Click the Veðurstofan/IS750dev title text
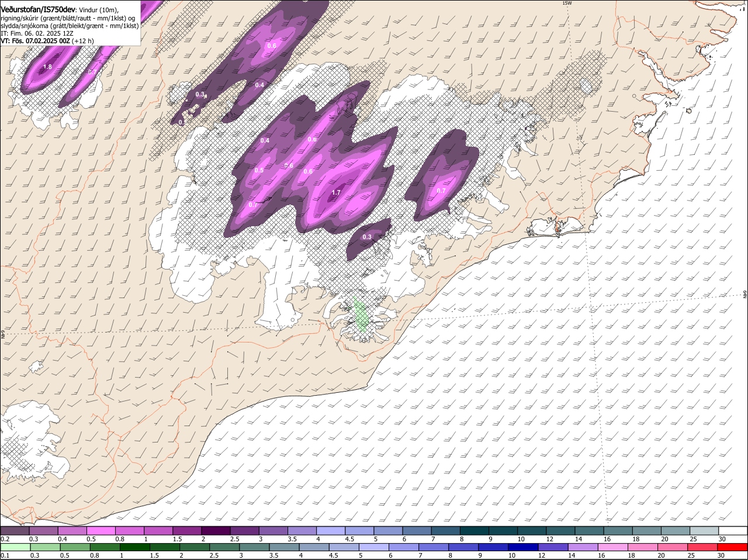The image size is (748, 560). pos(38,10)
